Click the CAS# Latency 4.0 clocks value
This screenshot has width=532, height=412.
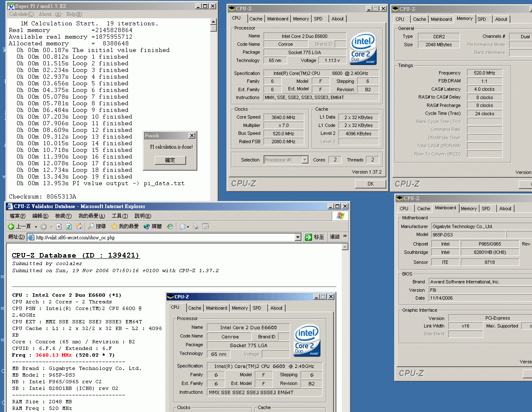click(485, 89)
